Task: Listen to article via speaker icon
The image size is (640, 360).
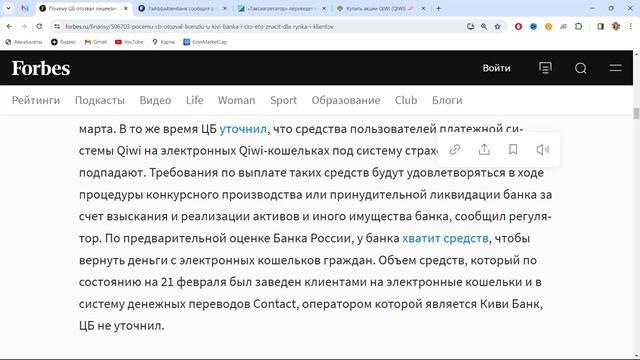Action: (x=542, y=150)
